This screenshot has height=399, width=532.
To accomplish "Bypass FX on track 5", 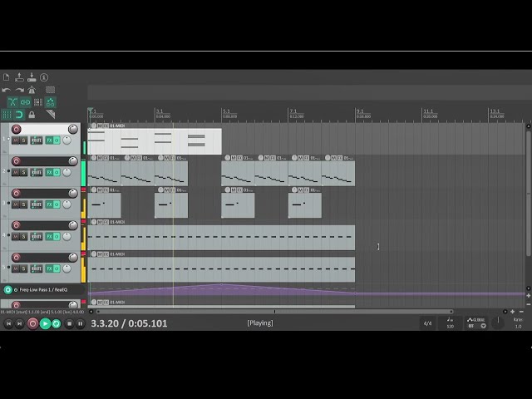I will [x=57, y=268].
